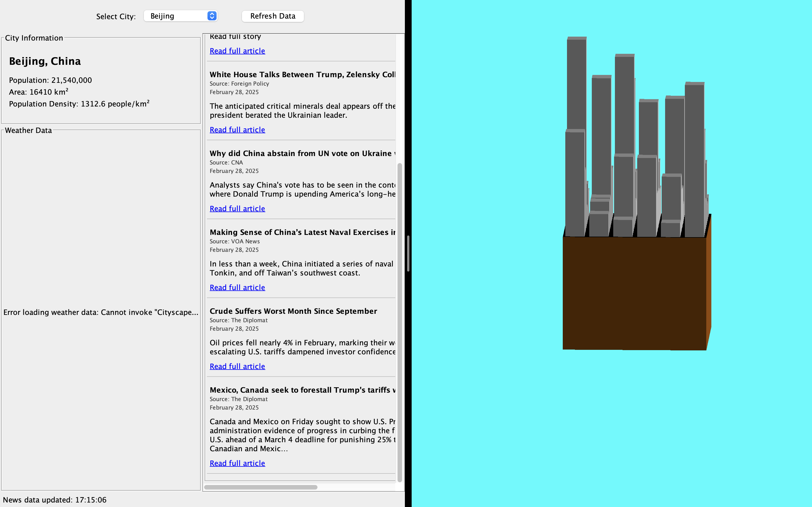Open article on Mexico and Canada tariff talks

click(x=237, y=463)
